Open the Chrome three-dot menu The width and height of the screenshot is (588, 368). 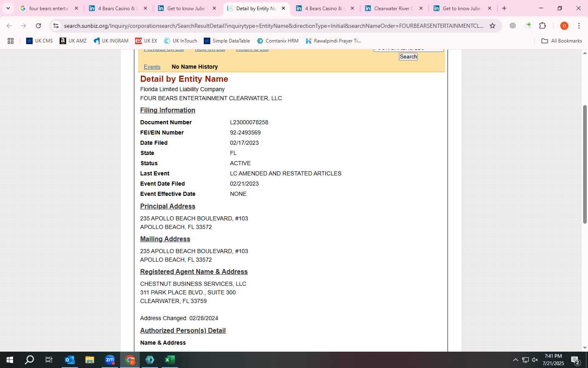(579, 26)
